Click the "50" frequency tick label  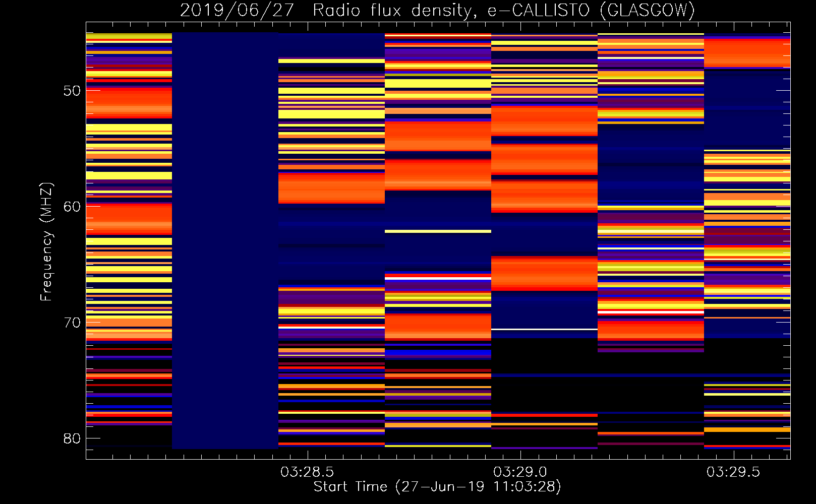click(72, 91)
